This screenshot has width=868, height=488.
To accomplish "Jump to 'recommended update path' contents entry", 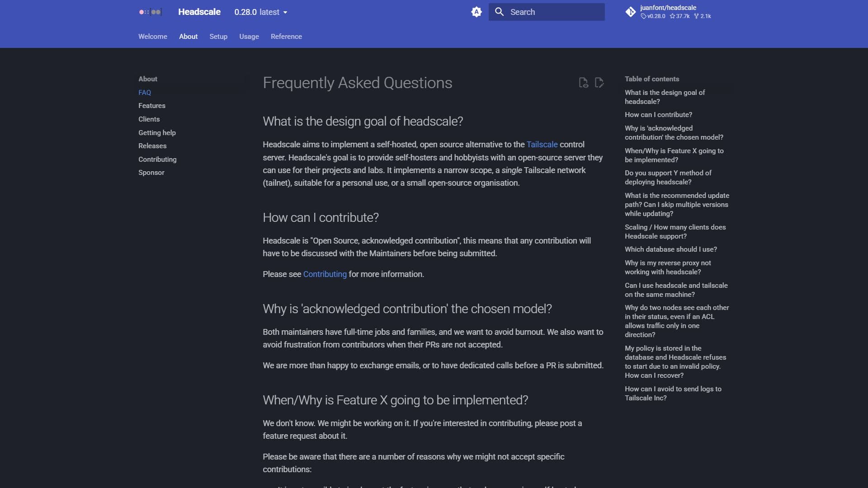I will coord(677,205).
